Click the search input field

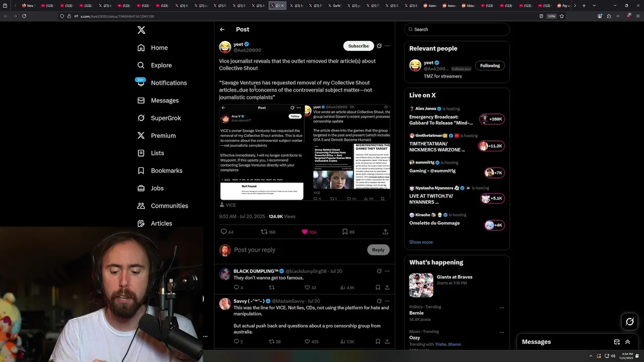(x=457, y=30)
